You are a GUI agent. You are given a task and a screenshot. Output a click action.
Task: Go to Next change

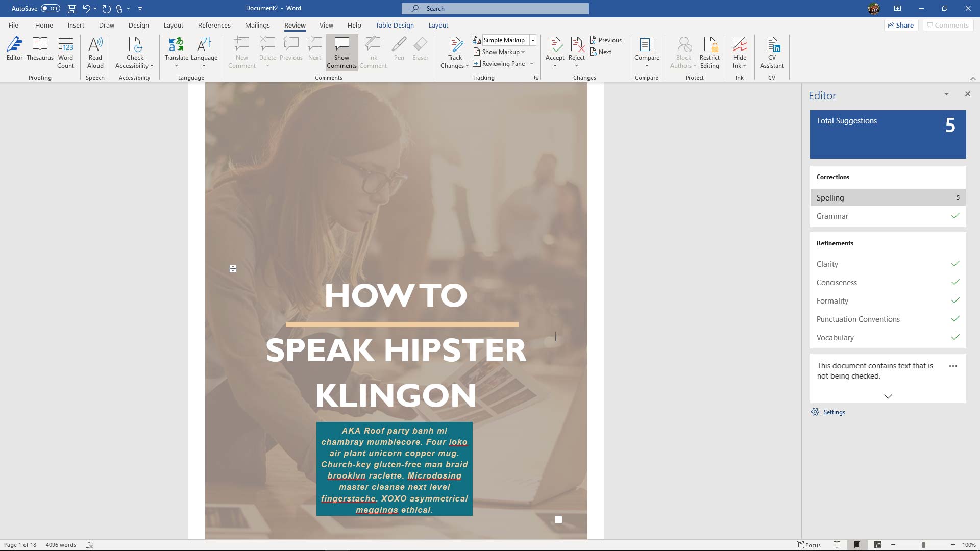click(601, 52)
